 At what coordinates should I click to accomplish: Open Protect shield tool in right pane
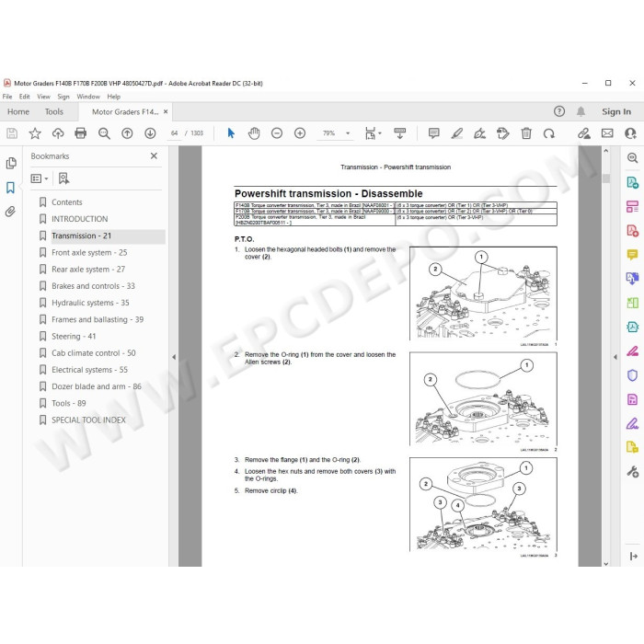tap(632, 375)
